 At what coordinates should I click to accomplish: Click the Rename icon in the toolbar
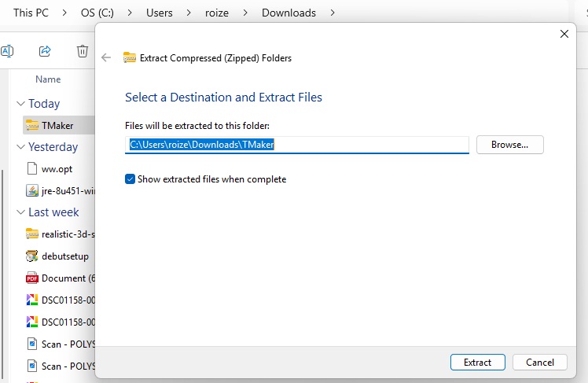coord(7,50)
